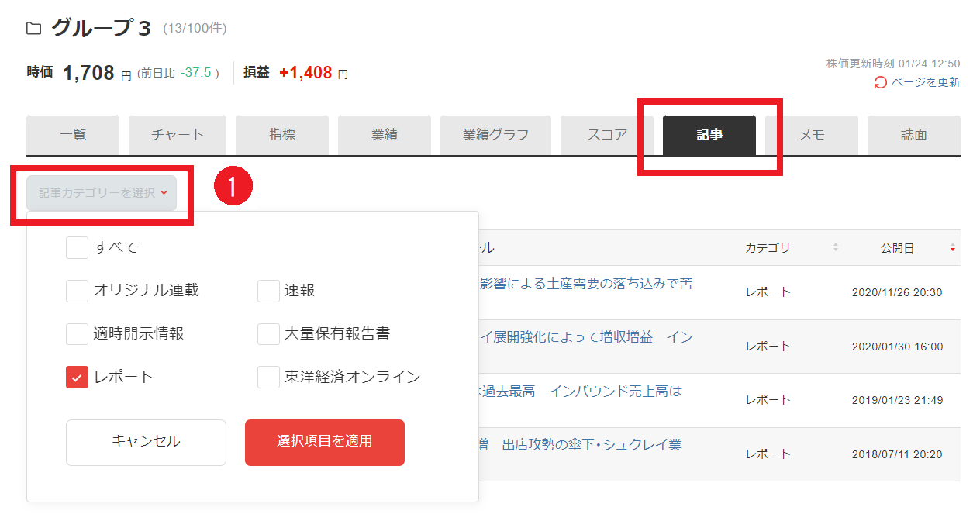This screenshot has width=980, height=521.
Task: Open the 業績グラフ tab
Action: pos(495,135)
